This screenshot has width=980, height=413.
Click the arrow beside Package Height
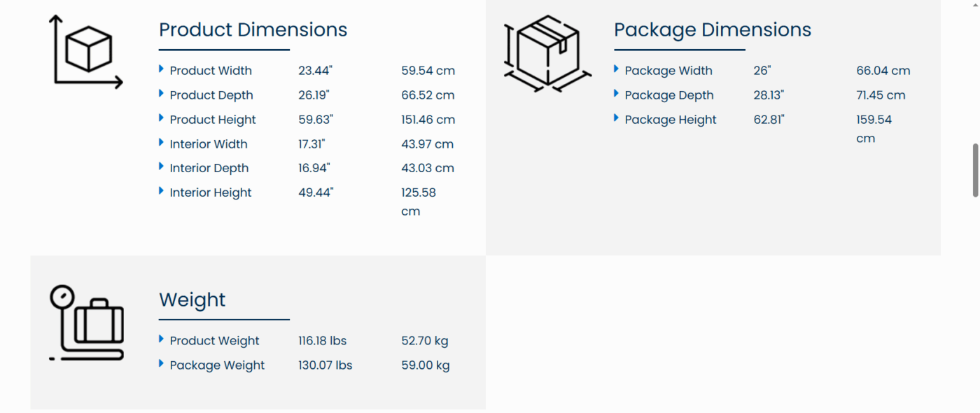[x=616, y=118]
